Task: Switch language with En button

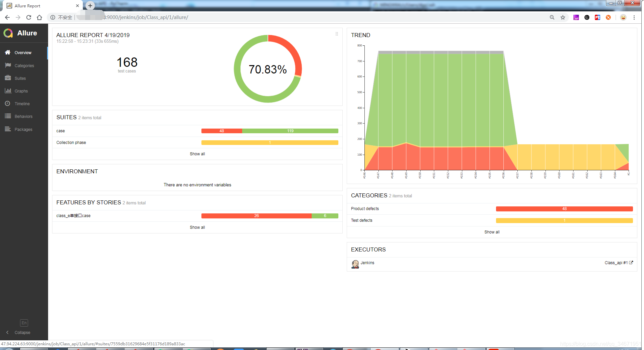Action: [x=24, y=323]
